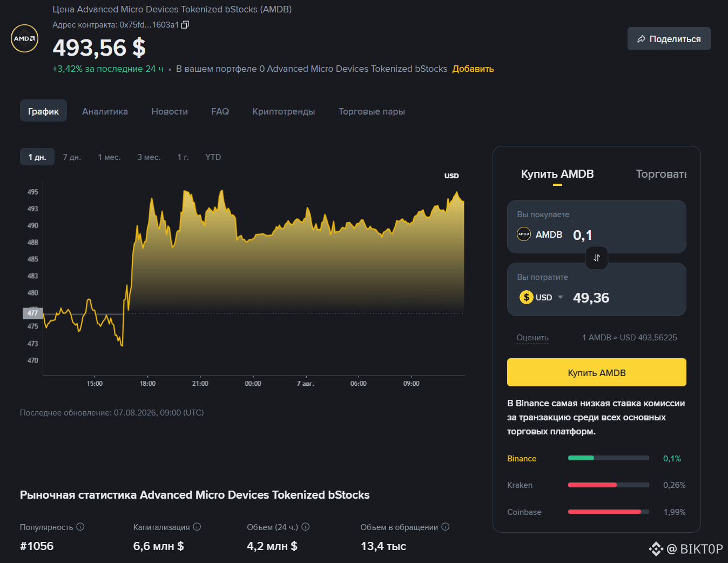Click the popularity rank #1056
The width and height of the screenshot is (728, 563).
(37, 546)
